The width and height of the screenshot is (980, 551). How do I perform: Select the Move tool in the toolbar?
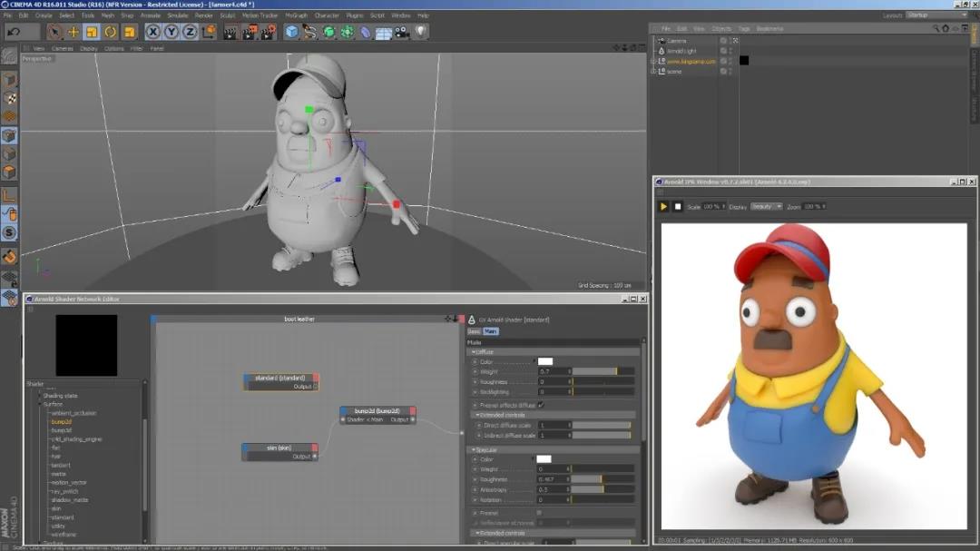click(73, 32)
